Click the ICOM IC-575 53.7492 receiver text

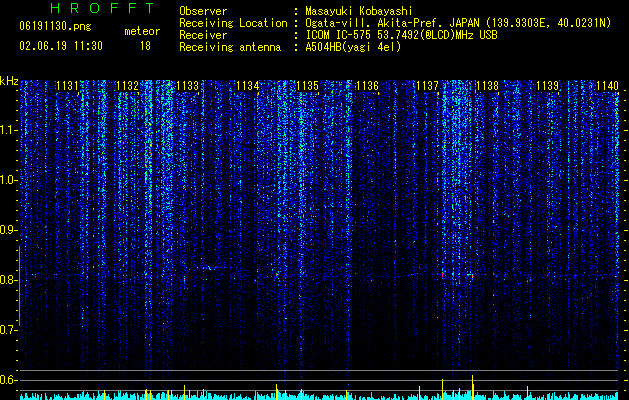click(401, 35)
